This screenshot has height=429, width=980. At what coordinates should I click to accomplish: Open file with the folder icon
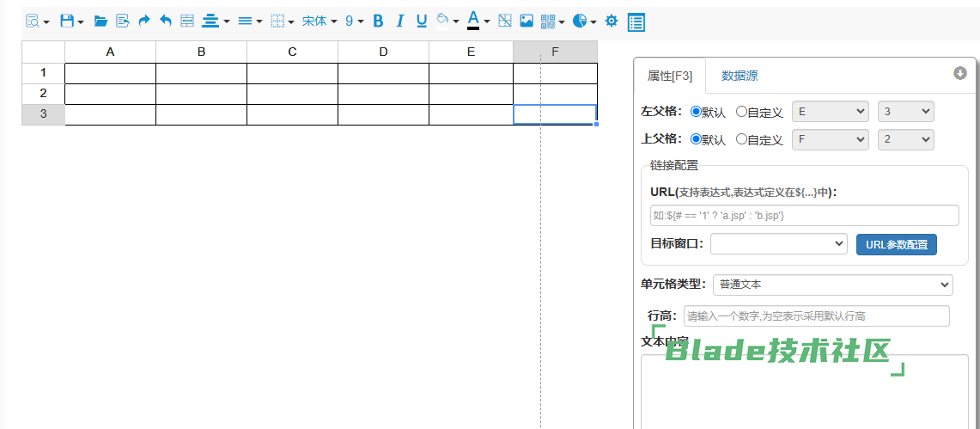[x=100, y=21]
